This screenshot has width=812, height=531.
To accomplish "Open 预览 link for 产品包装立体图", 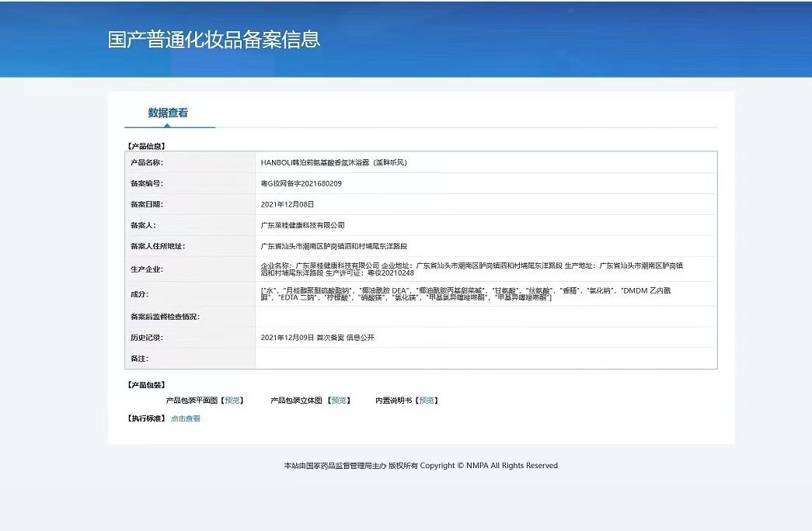I will [x=340, y=401].
